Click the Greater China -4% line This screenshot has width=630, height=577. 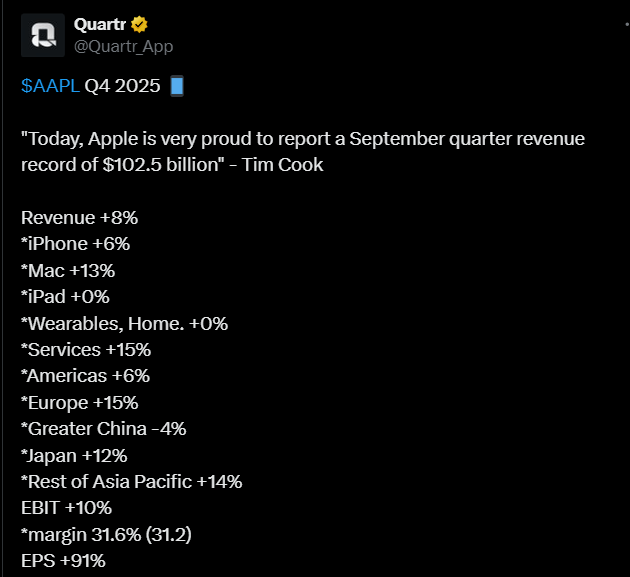click(103, 428)
